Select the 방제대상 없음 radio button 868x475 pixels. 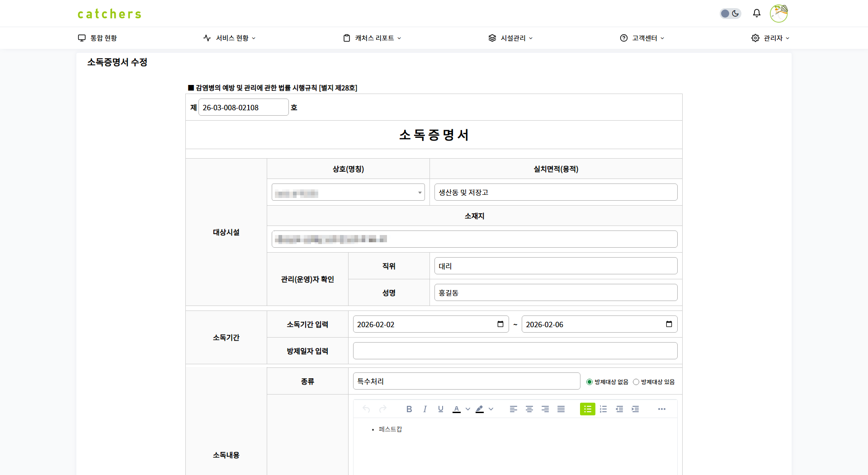click(x=589, y=382)
